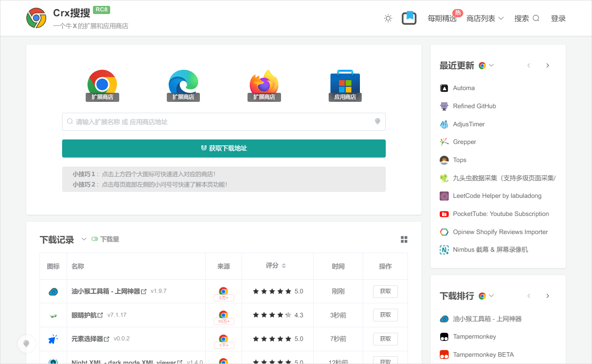Open the Firefox 扩展商店 big icon
The height and width of the screenshot is (364, 592).
coord(264,85)
